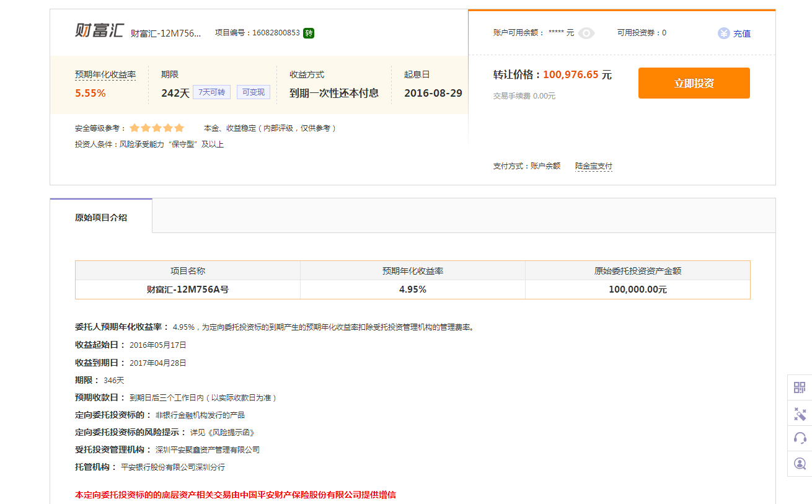Click the 收益起始日 2016年05月17日 line
The height and width of the screenshot is (504, 812).
131,345
